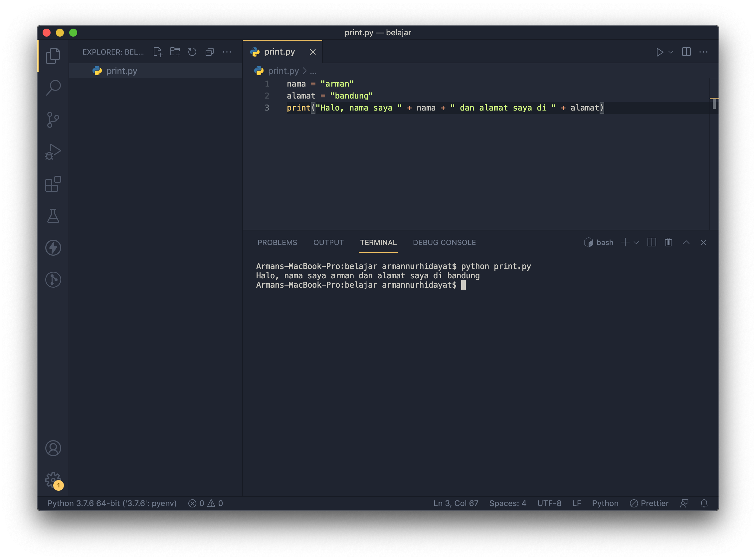Screen dimensions: 756x560
Task: Split the editor to the right
Action: pyautogui.click(x=686, y=52)
